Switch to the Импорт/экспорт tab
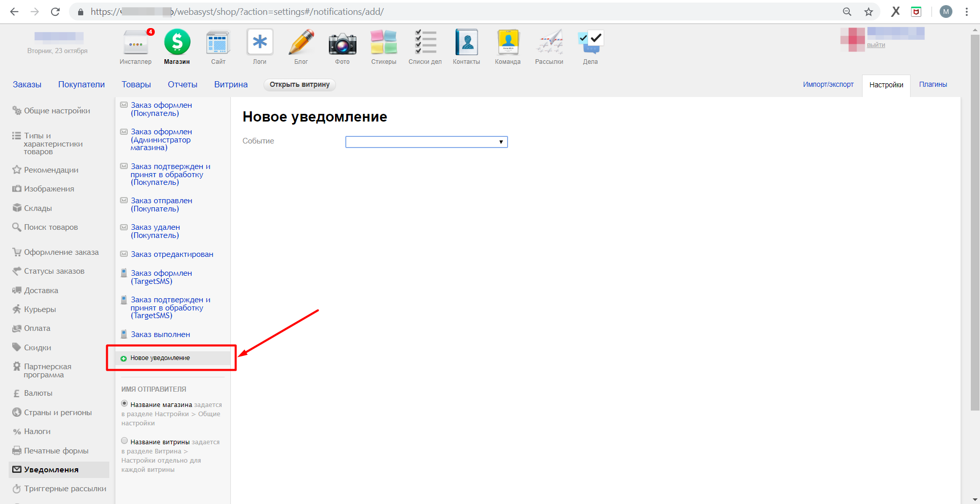Image resolution: width=980 pixels, height=504 pixels. click(828, 84)
